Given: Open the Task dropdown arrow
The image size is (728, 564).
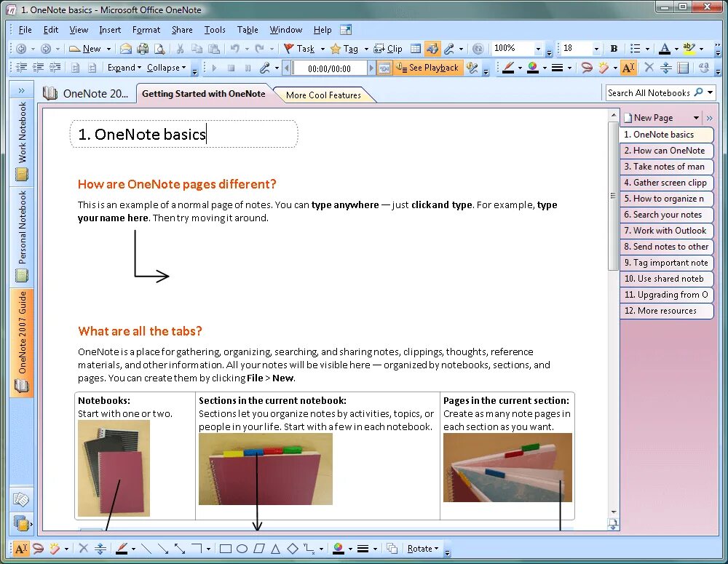Looking at the screenshot, I should pos(323,49).
